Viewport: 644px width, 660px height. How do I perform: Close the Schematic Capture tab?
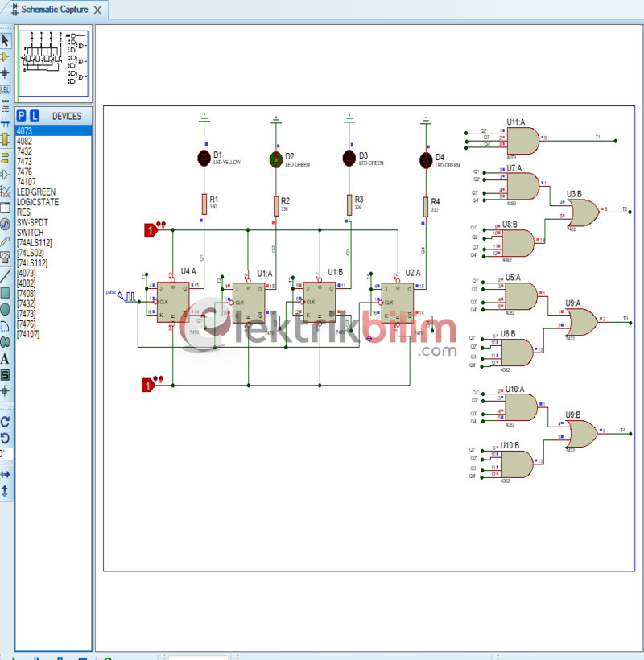click(97, 10)
